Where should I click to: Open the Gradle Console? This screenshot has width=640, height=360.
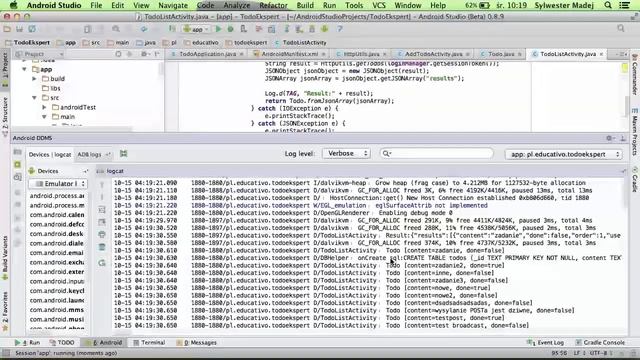[600, 342]
